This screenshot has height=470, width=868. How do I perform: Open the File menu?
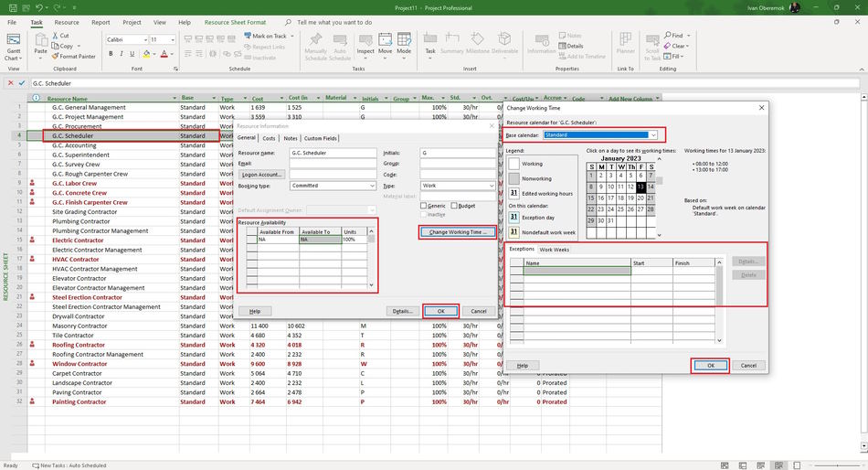click(x=12, y=22)
